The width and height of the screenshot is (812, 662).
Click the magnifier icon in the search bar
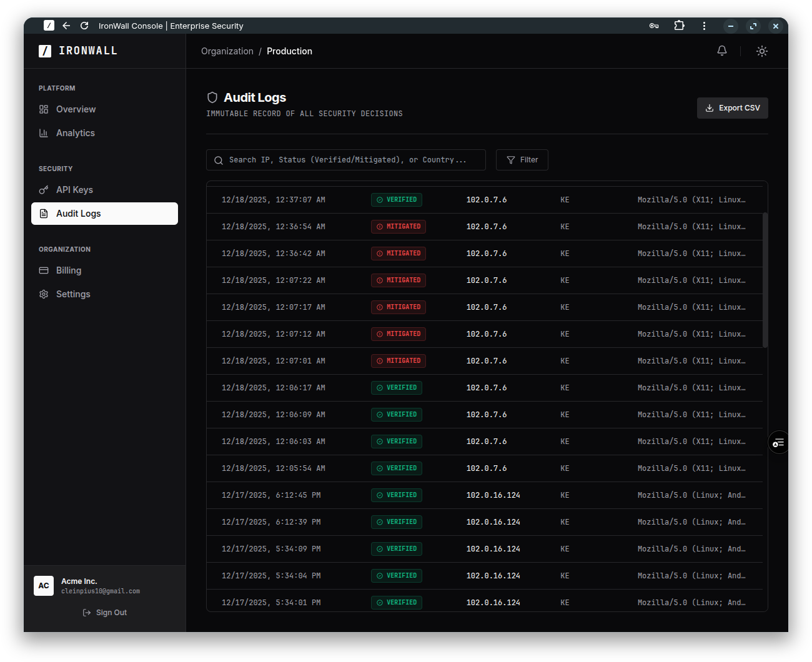(219, 160)
